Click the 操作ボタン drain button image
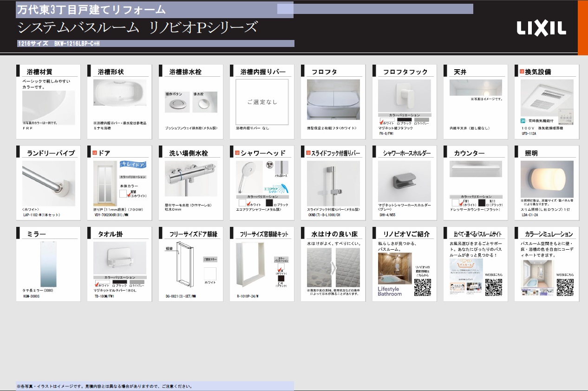 tap(174, 104)
